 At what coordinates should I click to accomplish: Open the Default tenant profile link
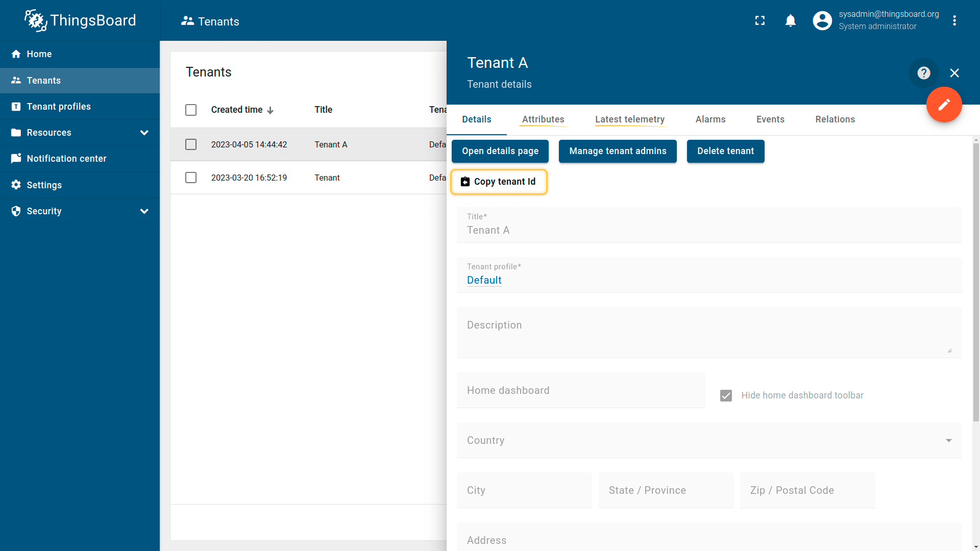coord(484,280)
